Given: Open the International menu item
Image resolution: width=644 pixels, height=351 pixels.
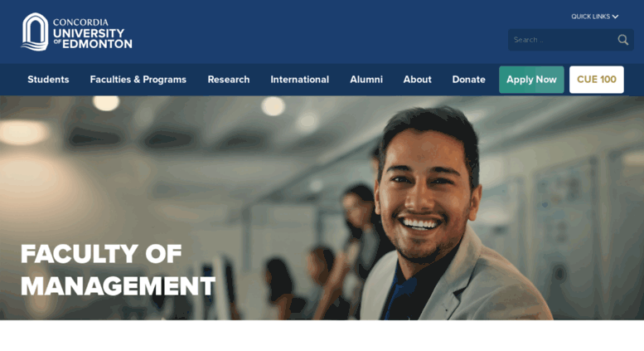Looking at the screenshot, I should [x=299, y=80].
